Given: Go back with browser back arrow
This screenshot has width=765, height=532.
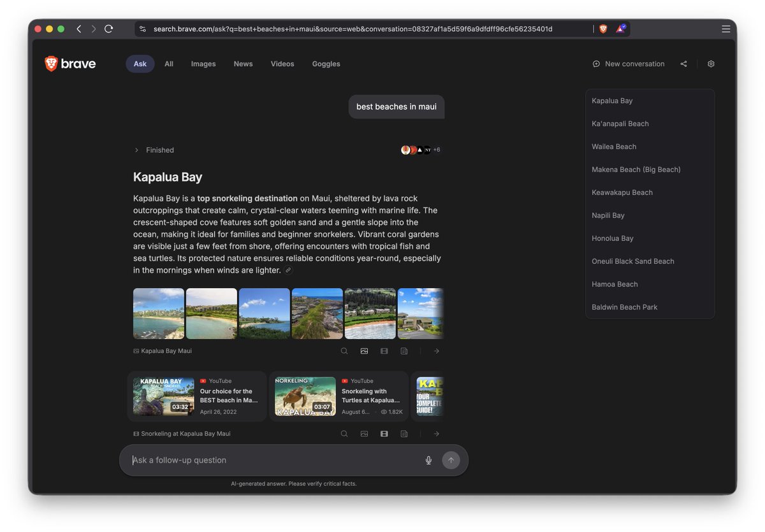Looking at the screenshot, I should click(x=79, y=29).
